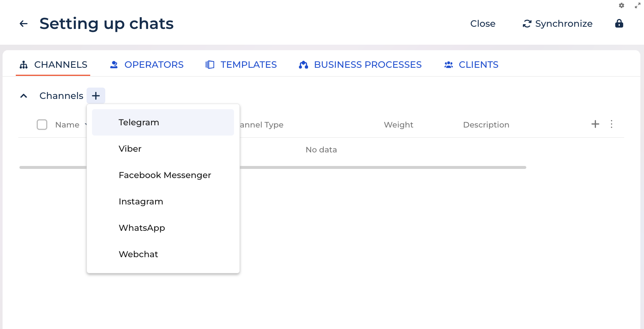
Task: Open the three-dot table options menu
Action: 611,124
